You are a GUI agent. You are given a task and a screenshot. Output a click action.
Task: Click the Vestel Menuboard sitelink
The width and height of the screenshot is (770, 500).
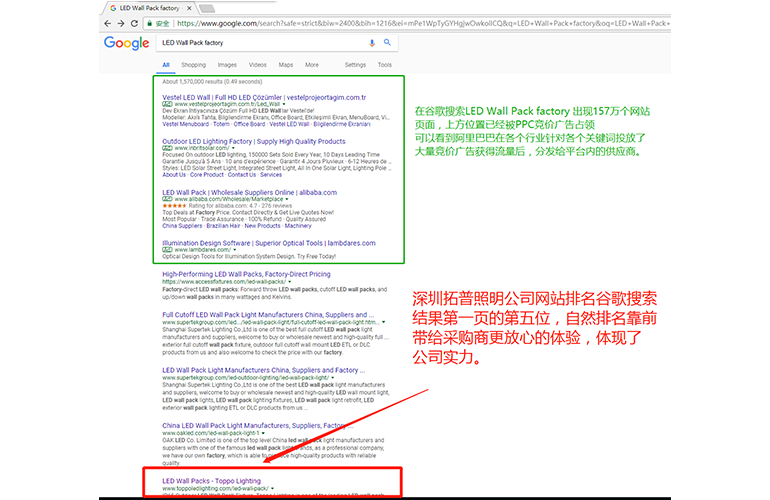185,124
